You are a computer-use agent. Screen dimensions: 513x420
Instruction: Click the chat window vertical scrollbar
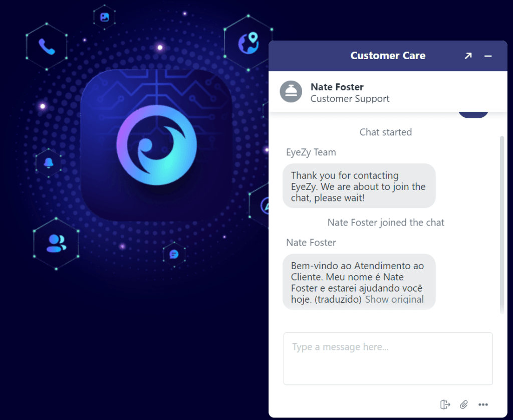(502, 225)
